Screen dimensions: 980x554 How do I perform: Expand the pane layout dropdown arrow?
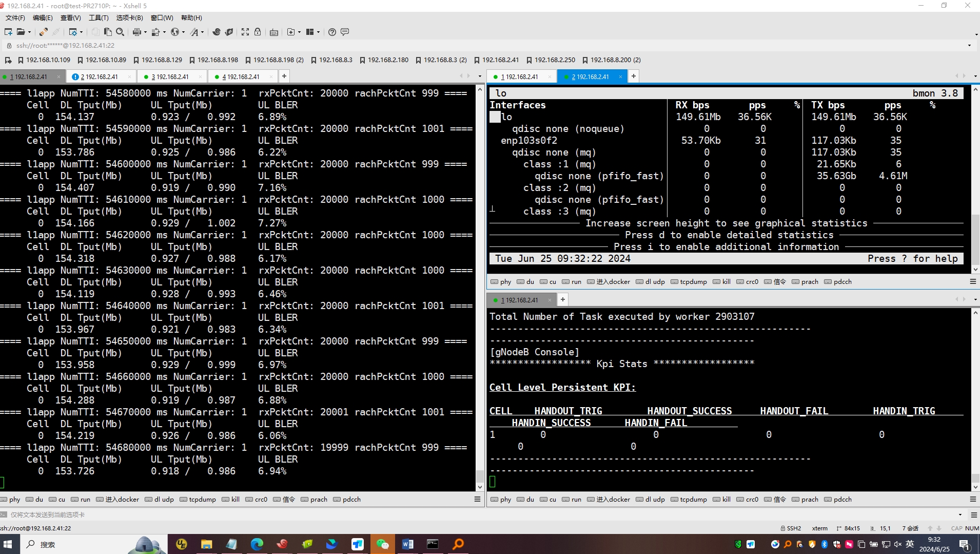point(318,32)
